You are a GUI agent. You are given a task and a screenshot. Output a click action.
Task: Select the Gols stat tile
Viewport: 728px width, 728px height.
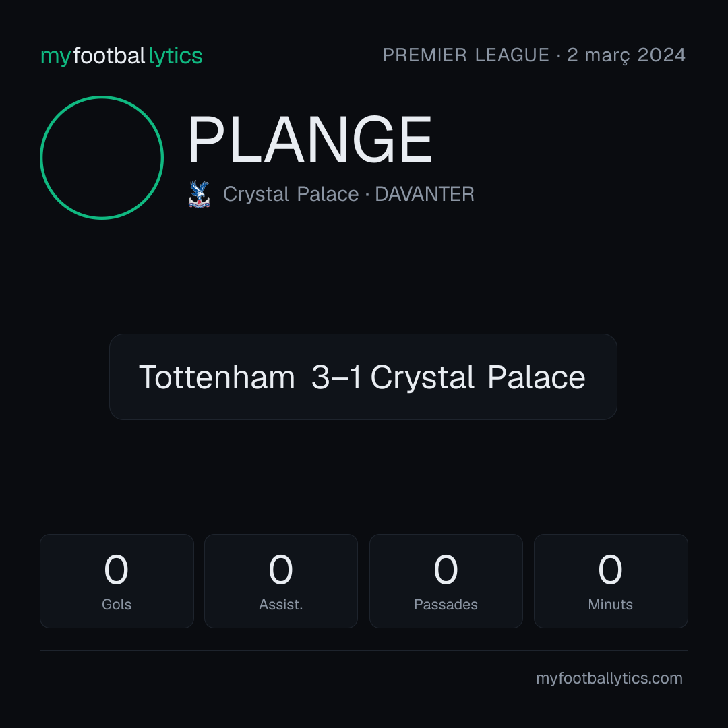coord(117,581)
